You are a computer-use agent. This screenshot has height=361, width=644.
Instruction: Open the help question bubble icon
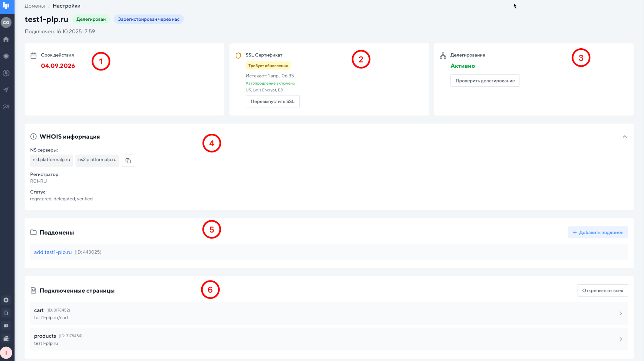point(6,326)
